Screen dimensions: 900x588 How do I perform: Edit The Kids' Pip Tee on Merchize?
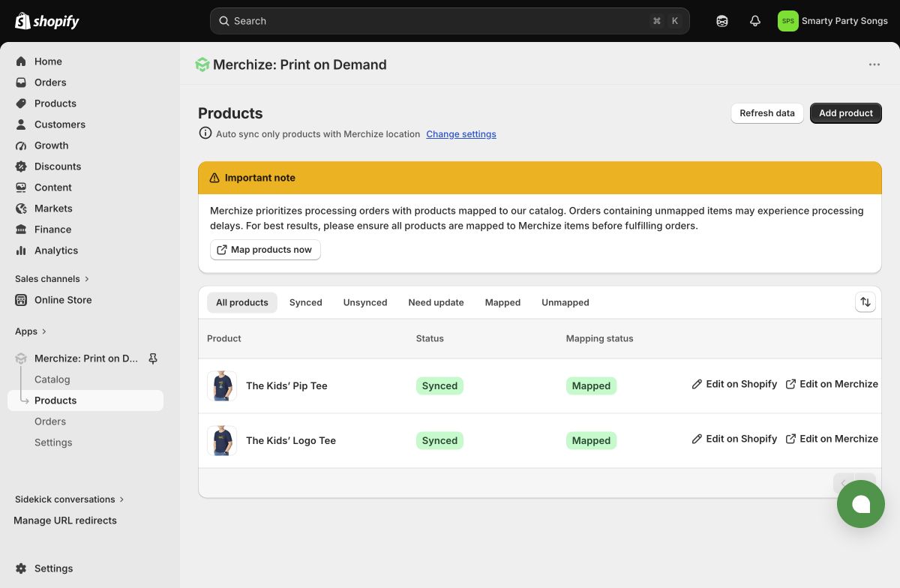[832, 384]
